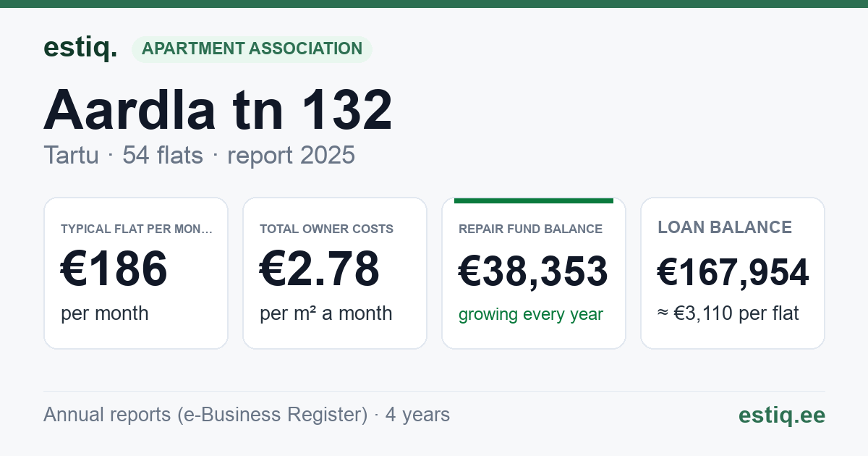Click the €186 value
The height and width of the screenshot is (456, 868).
[114, 269]
